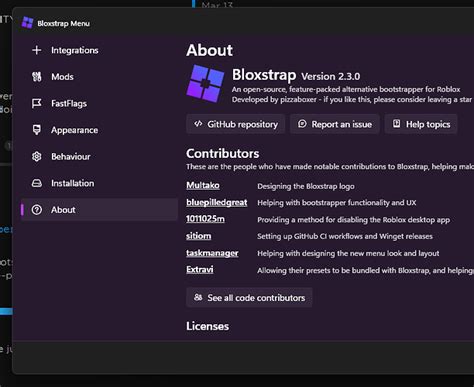The image size is (474, 387).
Task: Click the Version 2.3.0 text
Action: click(331, 76)
